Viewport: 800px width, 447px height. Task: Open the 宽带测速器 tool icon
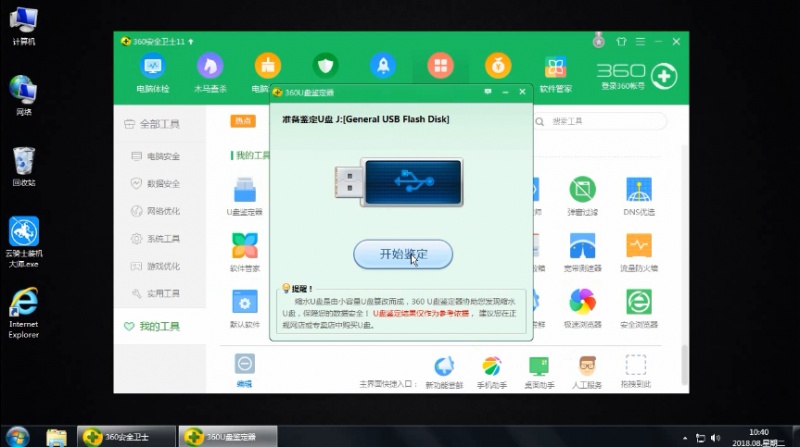click(583, 252)
